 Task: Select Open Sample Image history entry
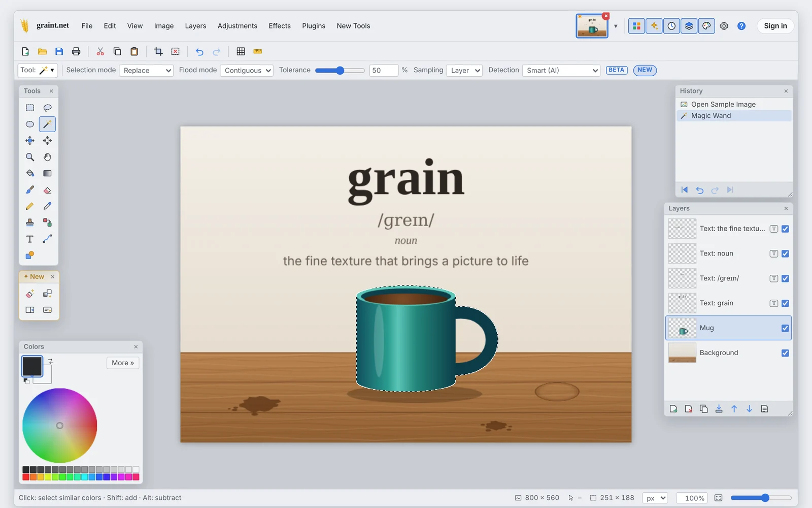(x=734, y=104)
